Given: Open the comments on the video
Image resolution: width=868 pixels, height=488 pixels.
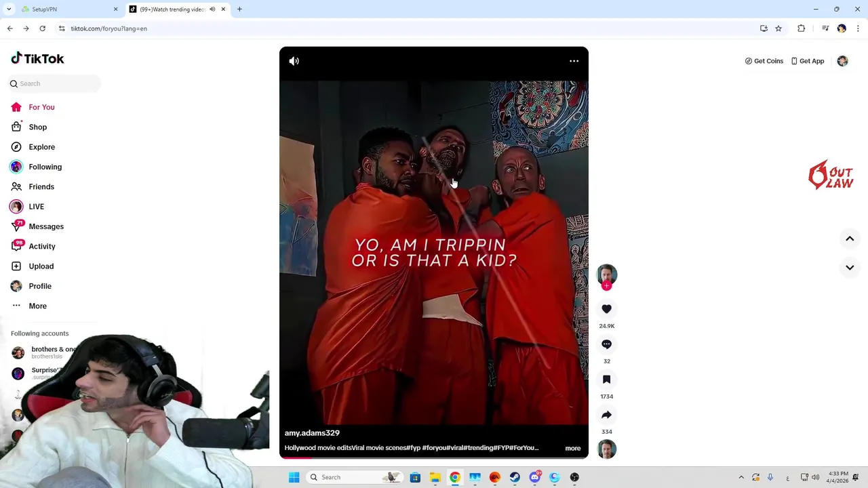Looking at the screenshot, I should pos(606,344).
